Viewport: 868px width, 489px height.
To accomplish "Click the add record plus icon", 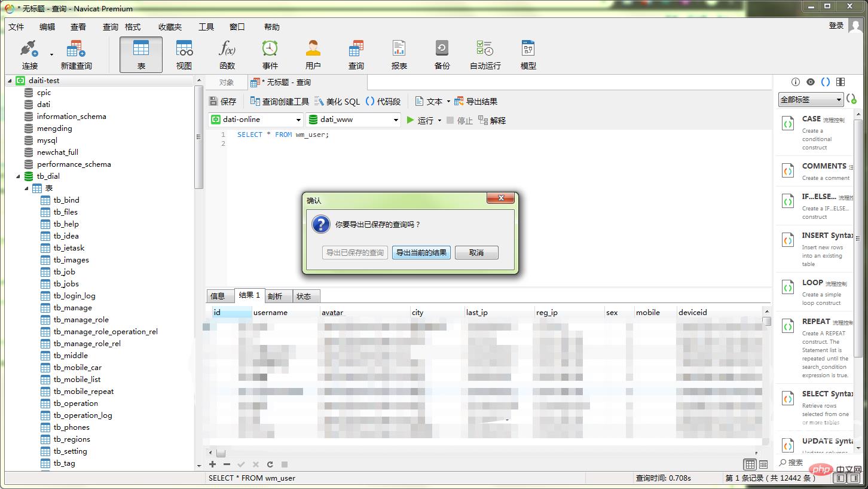I will coord(212,464).
